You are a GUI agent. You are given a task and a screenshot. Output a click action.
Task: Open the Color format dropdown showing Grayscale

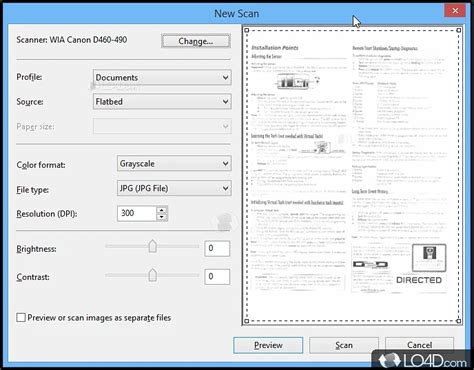174,164
